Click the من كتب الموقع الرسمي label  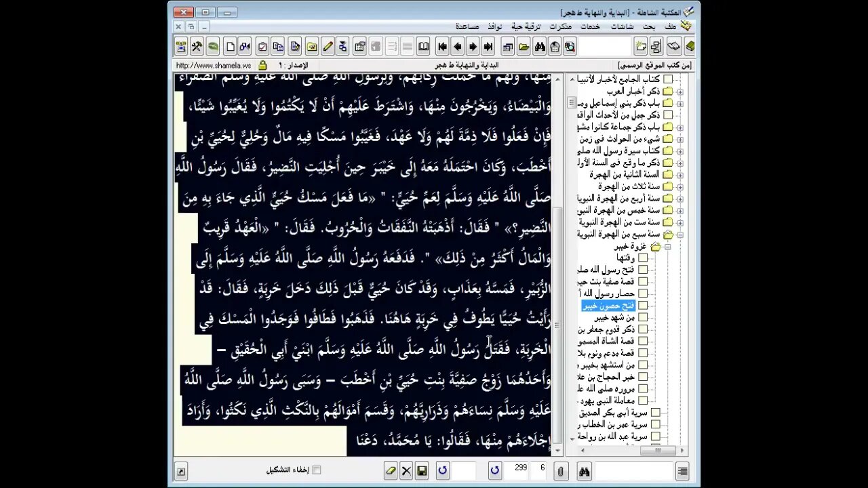coord(655,66)
